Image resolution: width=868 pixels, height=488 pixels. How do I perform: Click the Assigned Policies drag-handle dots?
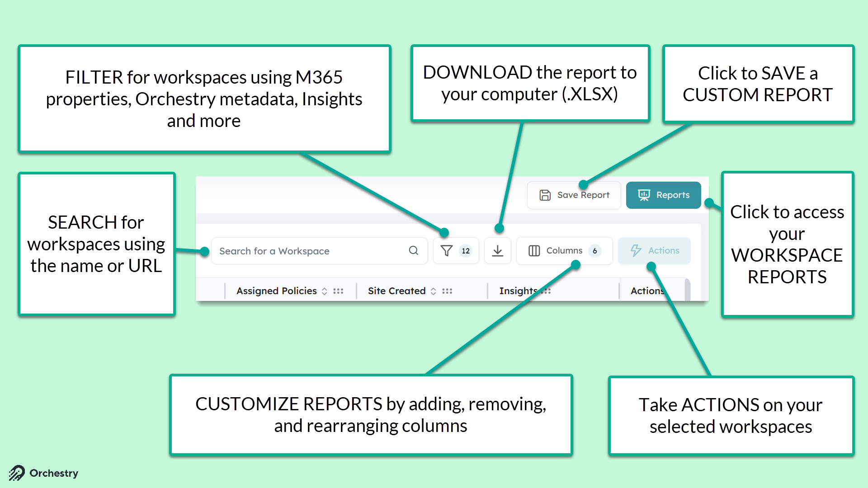338,291
